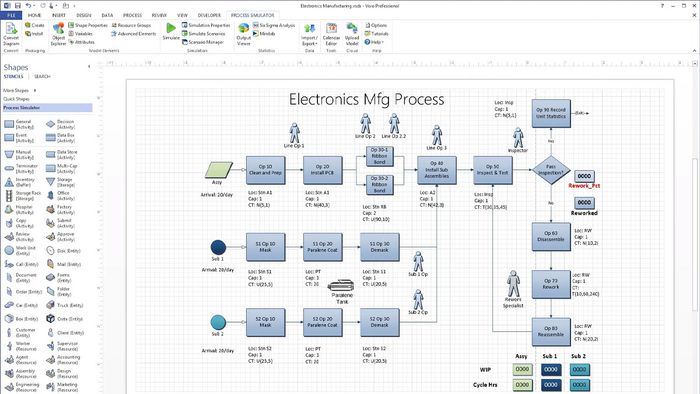Viewport: 700px width, 394px height.
Task: Select the Sub 1 dark blue entity circle
Action: coord(218,247)
